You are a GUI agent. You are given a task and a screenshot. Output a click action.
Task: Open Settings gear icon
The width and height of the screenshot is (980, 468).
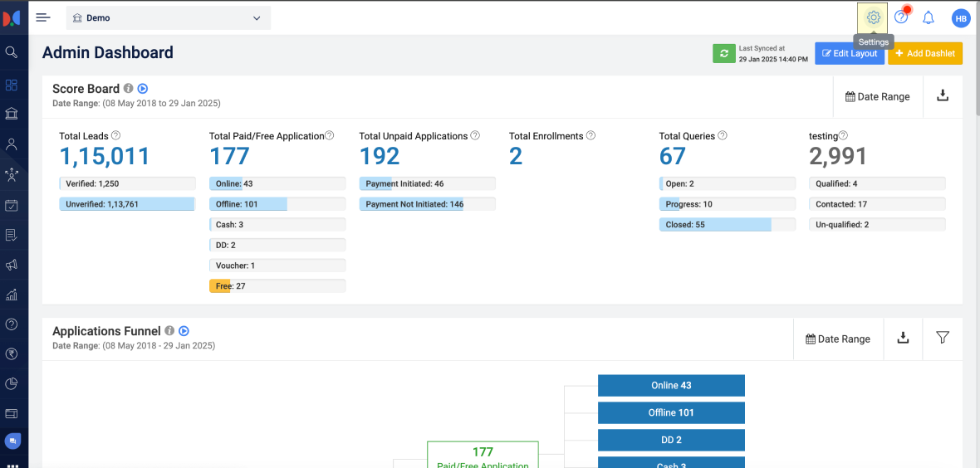[x=873, y=17]
